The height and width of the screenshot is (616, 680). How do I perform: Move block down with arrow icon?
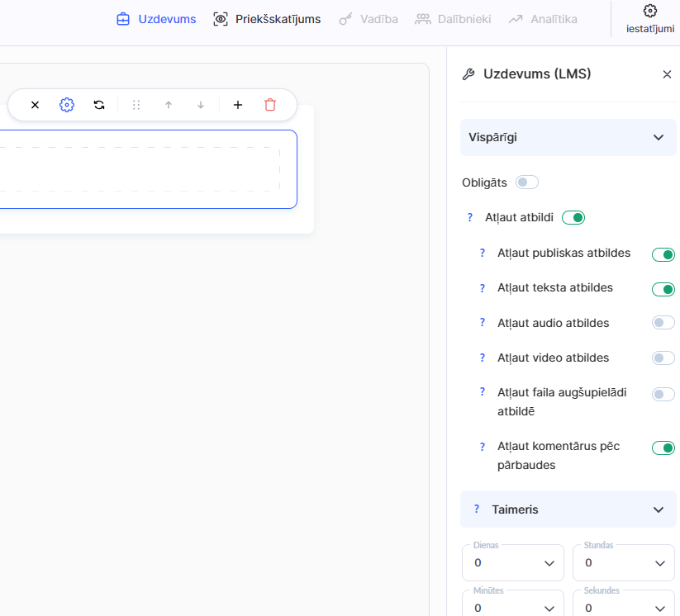click(x=201, y=105)
